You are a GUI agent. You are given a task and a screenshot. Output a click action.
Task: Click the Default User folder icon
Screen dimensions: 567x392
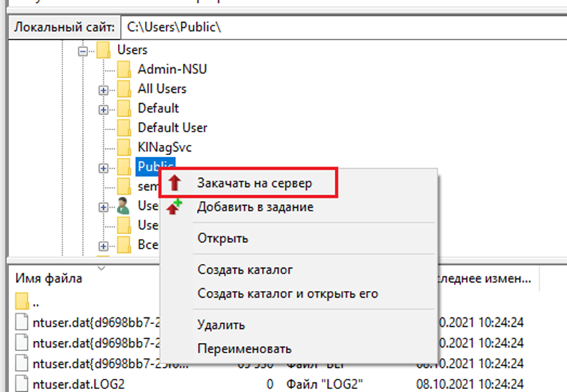[124, 127]
